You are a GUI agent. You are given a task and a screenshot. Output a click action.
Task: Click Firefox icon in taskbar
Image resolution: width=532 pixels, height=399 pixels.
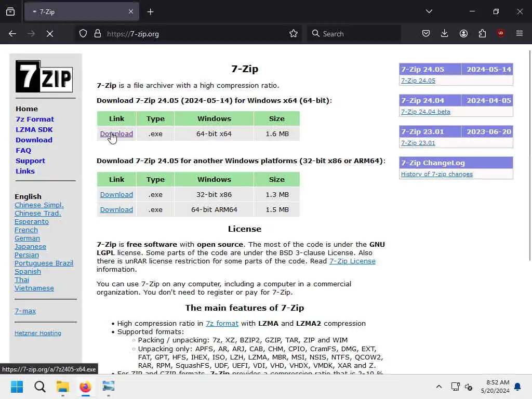[86, 387]
